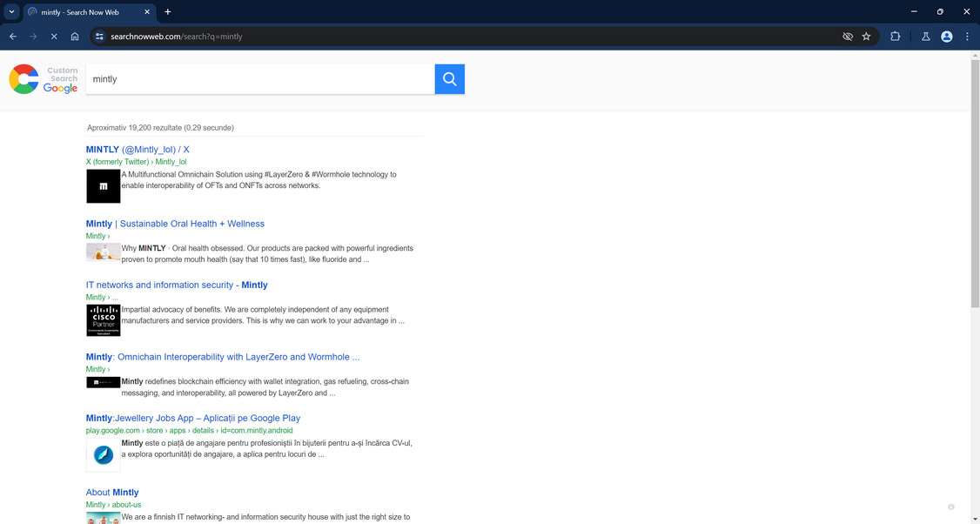The image size is (980, 524).
Task: Click the crossed-eye privacy icon in address bar
Action: coord(846,36)
